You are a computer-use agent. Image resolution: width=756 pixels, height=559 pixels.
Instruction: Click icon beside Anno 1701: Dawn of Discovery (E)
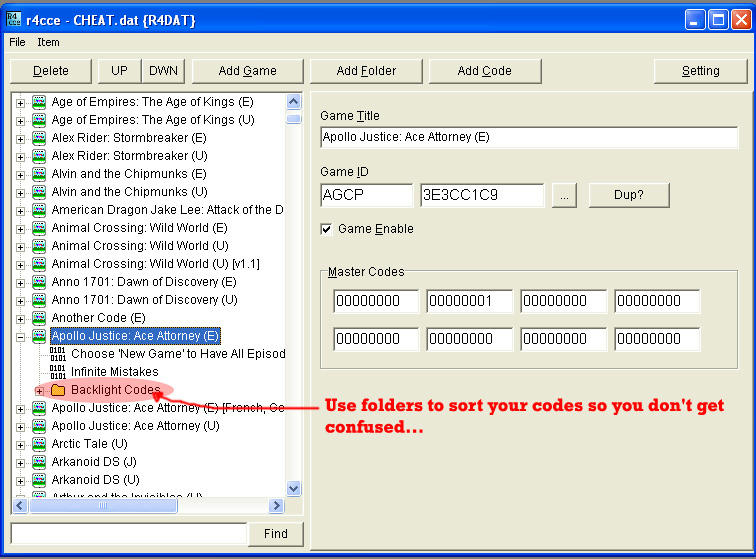click(x=39, y=282)
